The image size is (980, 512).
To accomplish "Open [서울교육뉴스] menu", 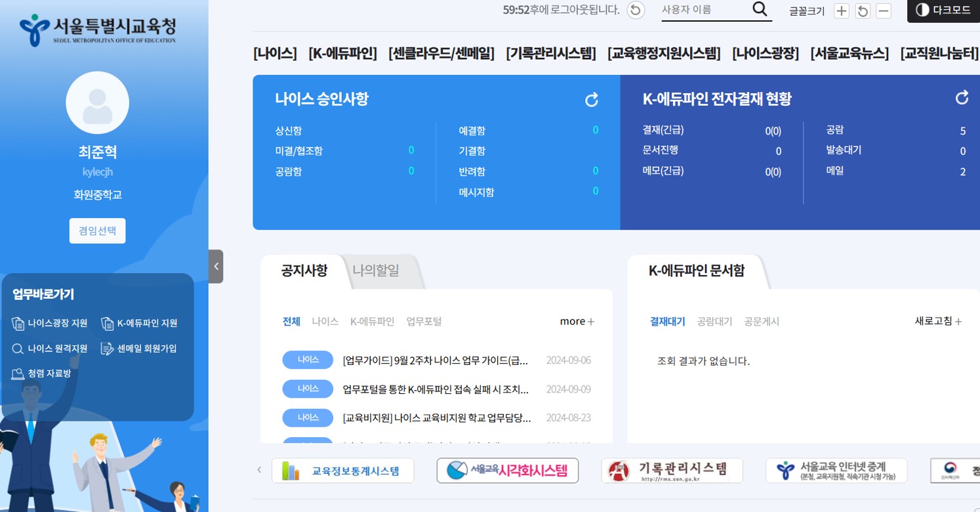I will point(849,53).
